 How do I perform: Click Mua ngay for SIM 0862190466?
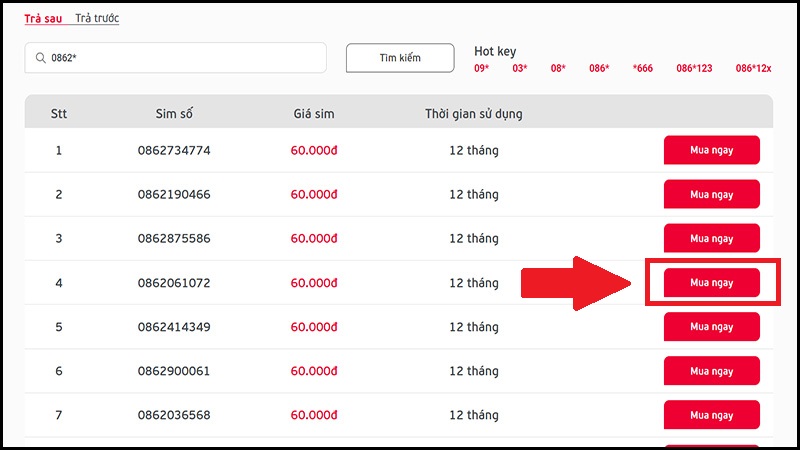(711, 195)
